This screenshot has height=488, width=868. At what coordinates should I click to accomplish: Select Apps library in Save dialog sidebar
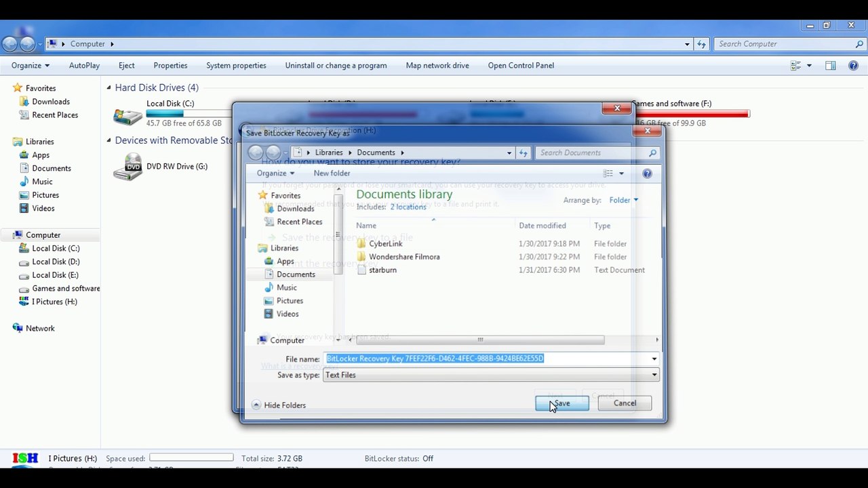[285, 262]
